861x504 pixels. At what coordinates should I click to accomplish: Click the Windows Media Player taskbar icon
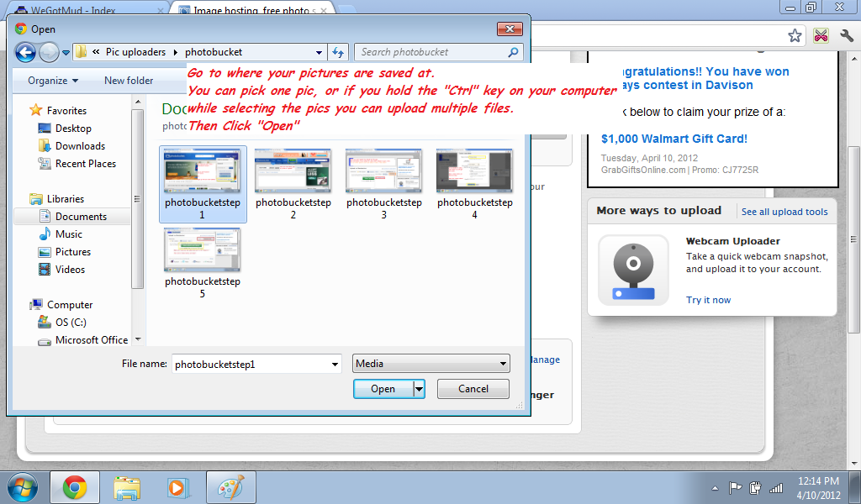pyautogui.click(x=177, y=487)
